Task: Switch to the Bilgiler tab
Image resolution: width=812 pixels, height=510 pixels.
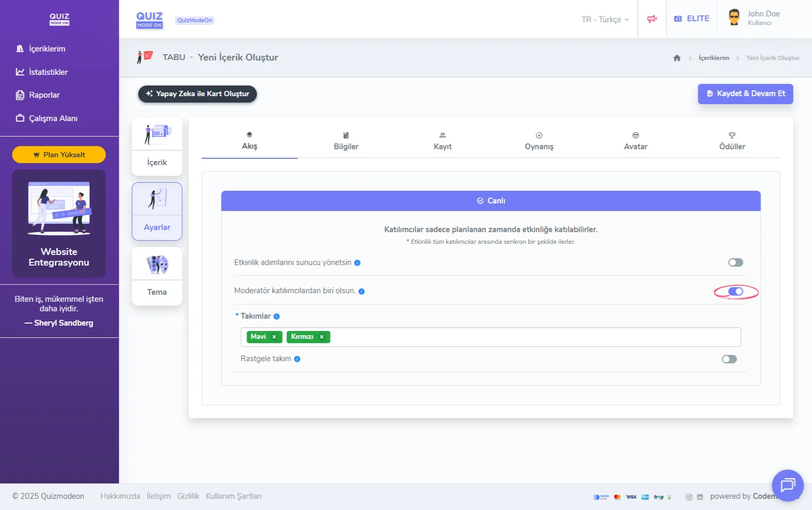Action: (x=346, y=142)
